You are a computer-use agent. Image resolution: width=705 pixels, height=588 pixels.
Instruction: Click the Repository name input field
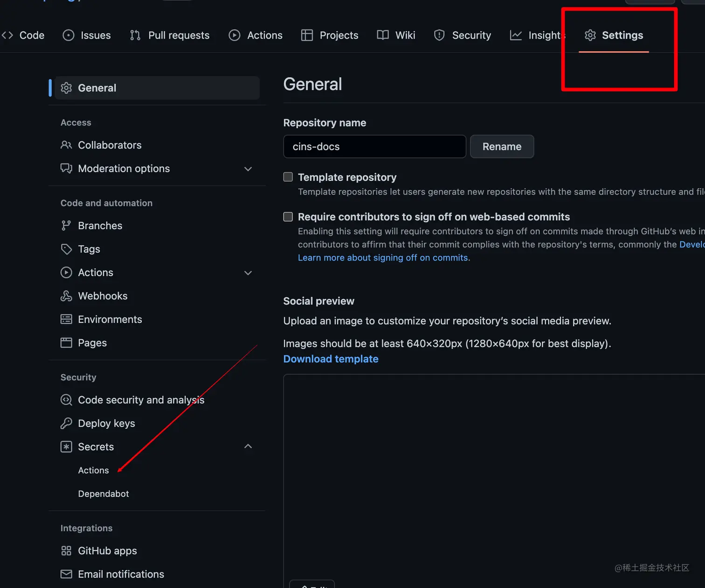coord(374,146)
